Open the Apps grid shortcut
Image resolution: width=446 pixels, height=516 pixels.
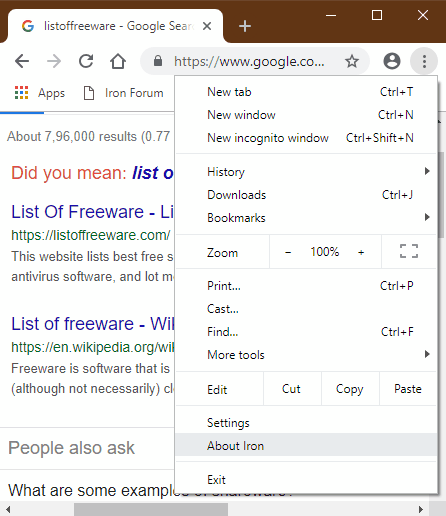(40, 93)
